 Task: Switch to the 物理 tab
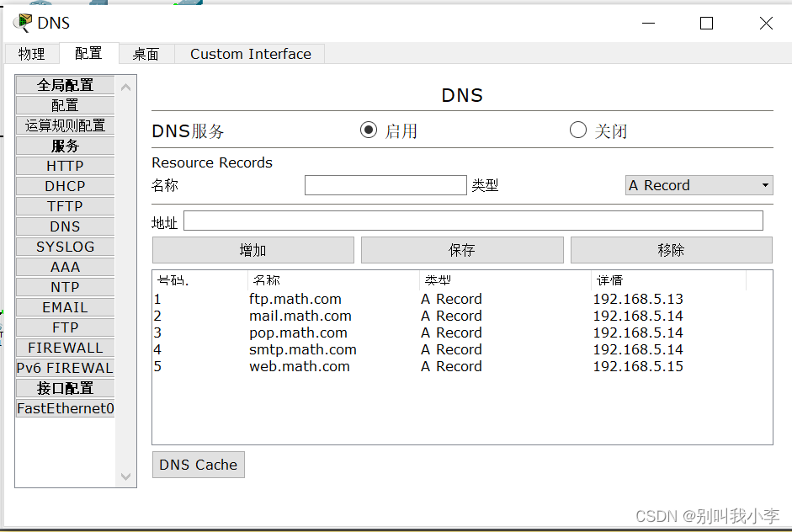[32, 54]
